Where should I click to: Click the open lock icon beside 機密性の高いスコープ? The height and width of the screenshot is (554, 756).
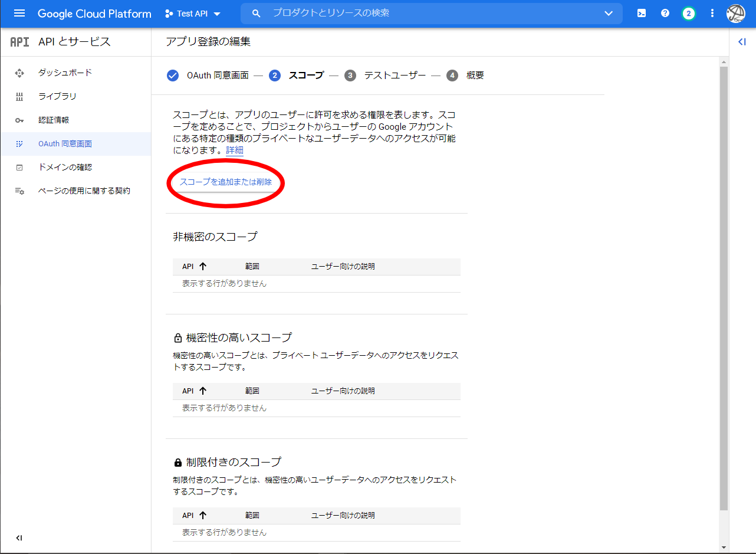click(x=178, y=338)
